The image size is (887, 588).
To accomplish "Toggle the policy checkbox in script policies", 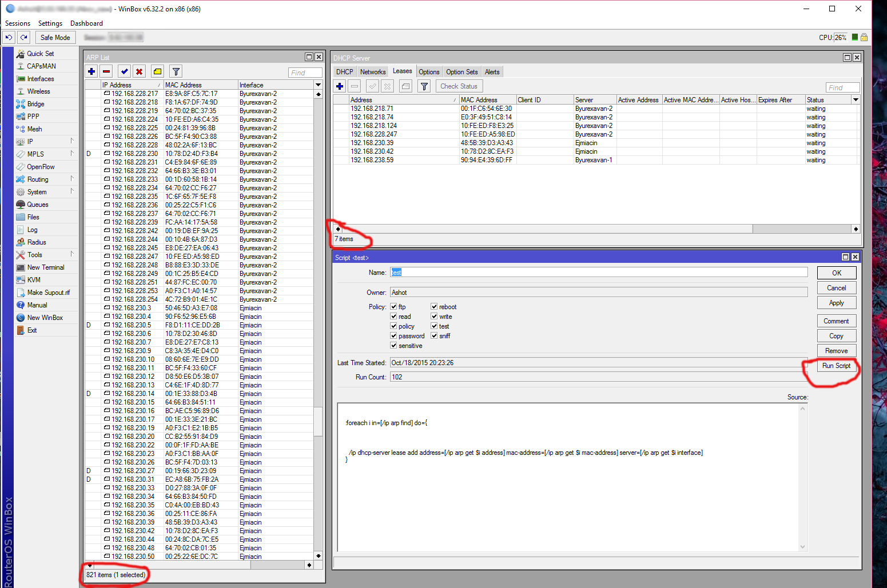I will point(393,326).
